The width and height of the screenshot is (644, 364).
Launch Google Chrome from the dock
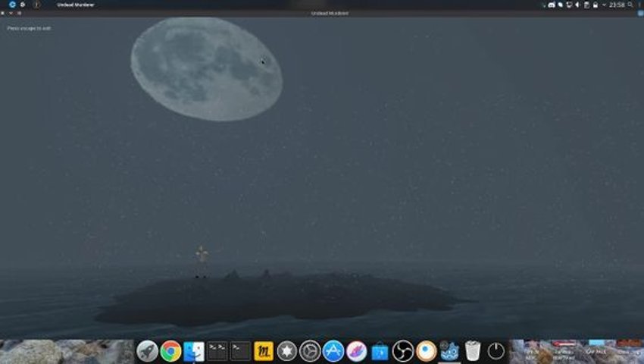(170, 351)
